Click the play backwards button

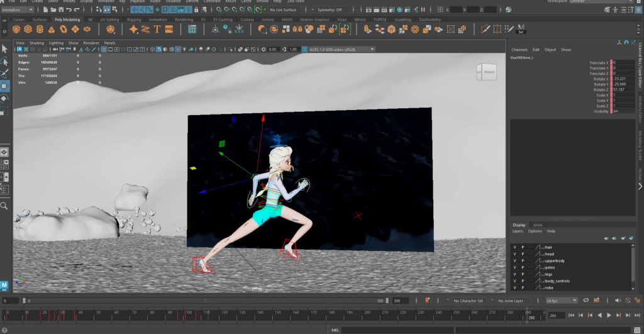pos(599,315)
